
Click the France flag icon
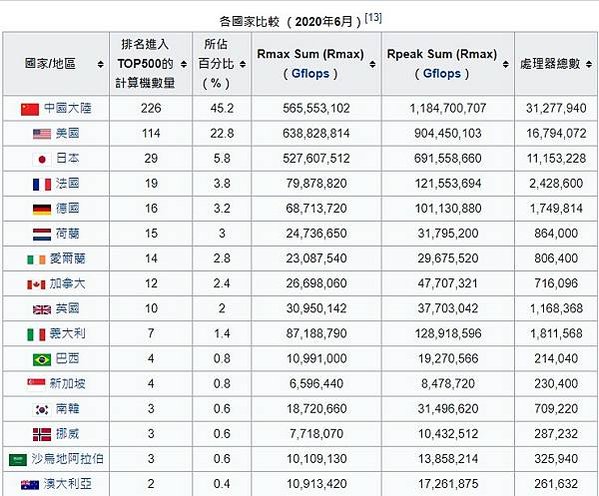pos(42,184)
